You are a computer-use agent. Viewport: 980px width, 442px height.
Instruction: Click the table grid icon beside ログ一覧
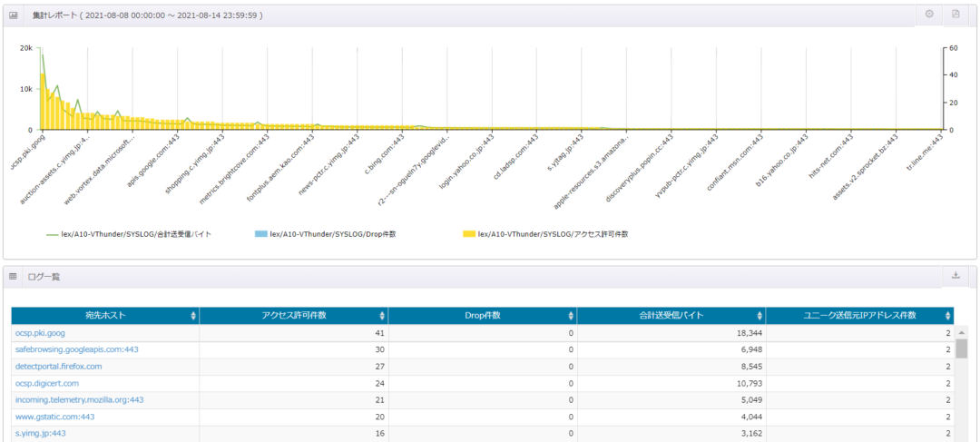pos(13,276)
